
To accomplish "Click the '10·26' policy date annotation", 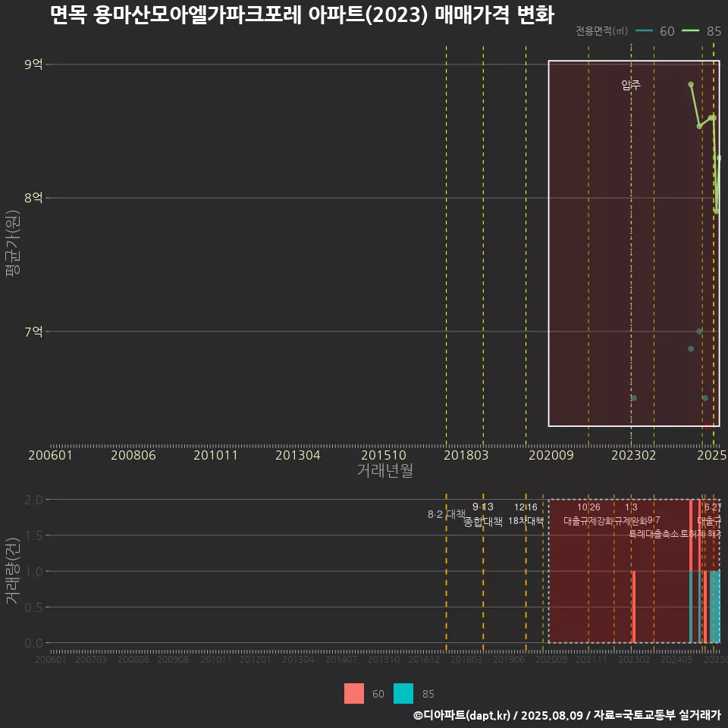I will click(x=588, y=507).
